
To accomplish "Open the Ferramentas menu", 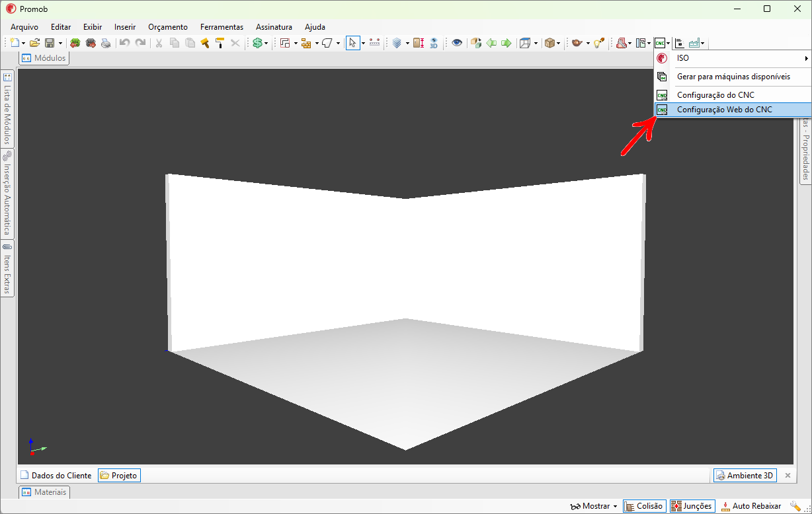I will pyautogui.click(x=222, y=27).
